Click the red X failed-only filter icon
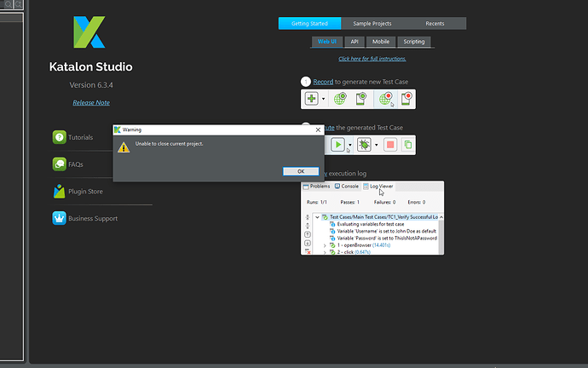Screen dimensions: 588x368 click(x=308, y=251)
